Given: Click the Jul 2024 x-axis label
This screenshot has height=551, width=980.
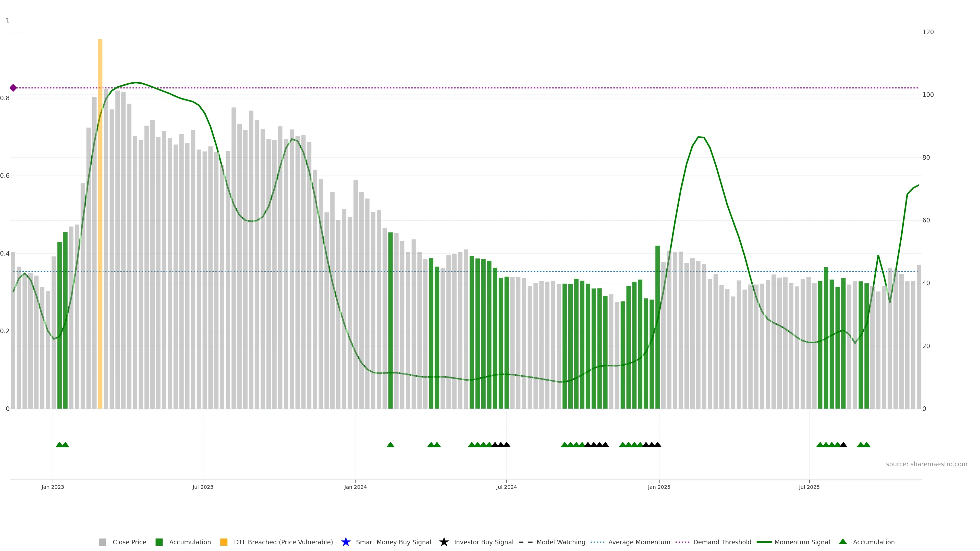Looking at the screenshot, I should click(506, 487).
